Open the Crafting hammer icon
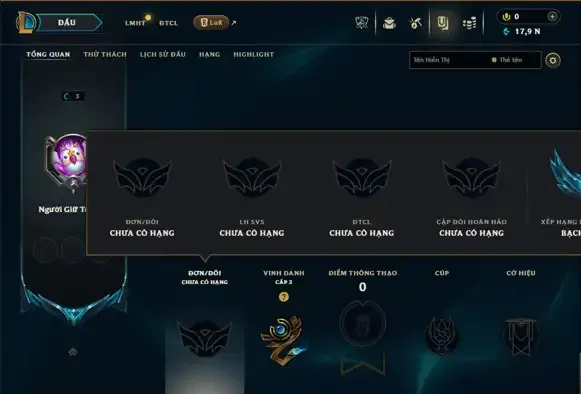 [416, 23]
